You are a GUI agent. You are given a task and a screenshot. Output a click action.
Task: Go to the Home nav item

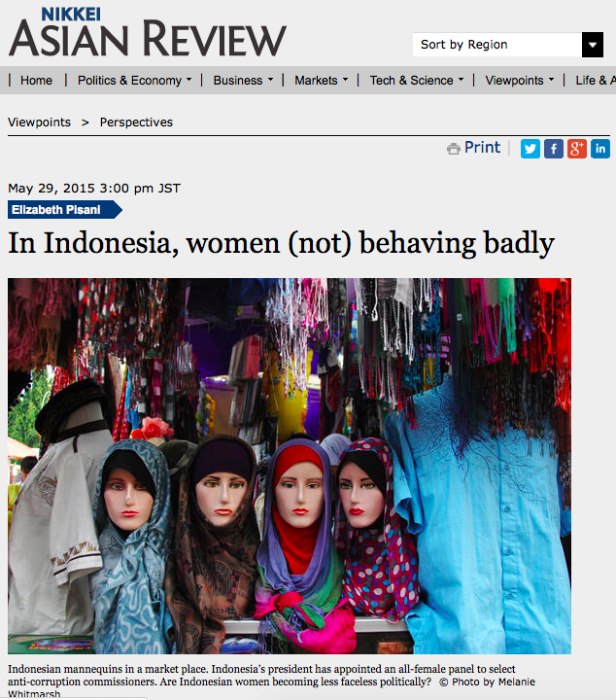pyautogui.click(x=36, y=81)
